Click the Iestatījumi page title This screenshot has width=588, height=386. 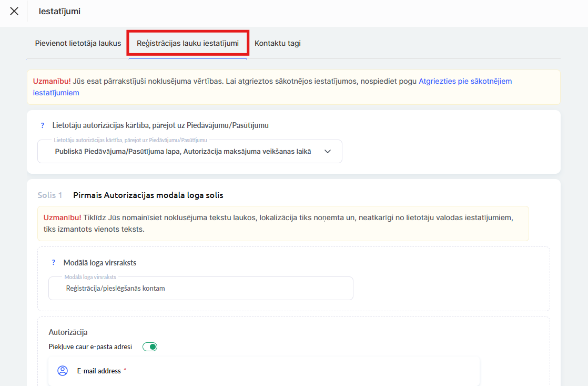pyautogui.click(x=59, y=11)
